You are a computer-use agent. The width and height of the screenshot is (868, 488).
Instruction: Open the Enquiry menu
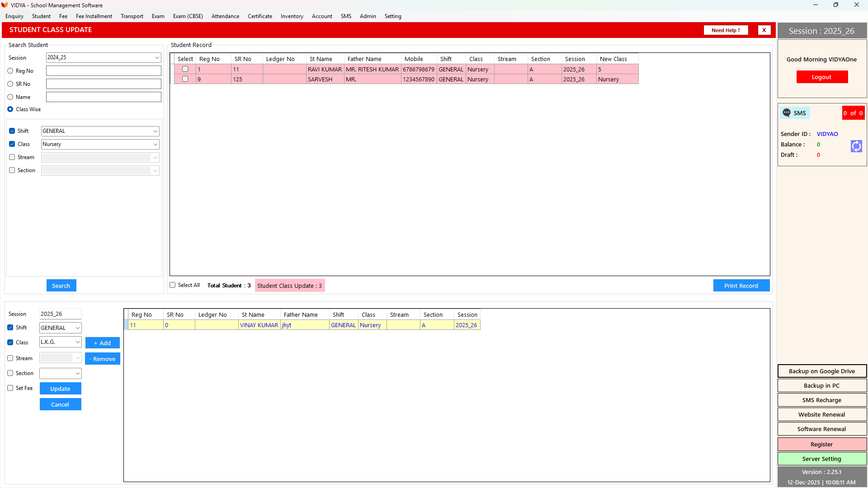(14, 16)
